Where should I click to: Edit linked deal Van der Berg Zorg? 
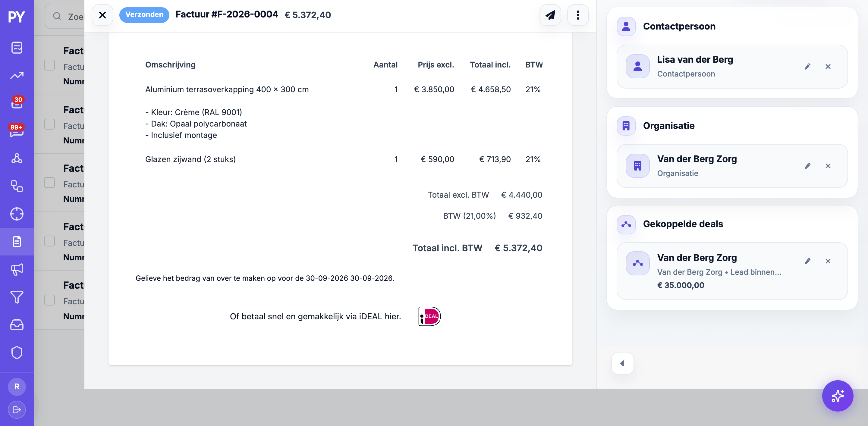pos(807,261)
